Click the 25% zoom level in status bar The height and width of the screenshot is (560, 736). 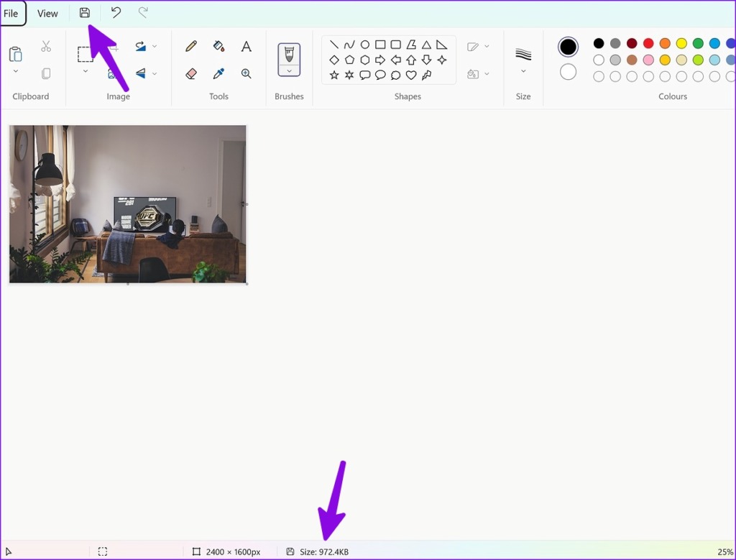pos(724,551)
